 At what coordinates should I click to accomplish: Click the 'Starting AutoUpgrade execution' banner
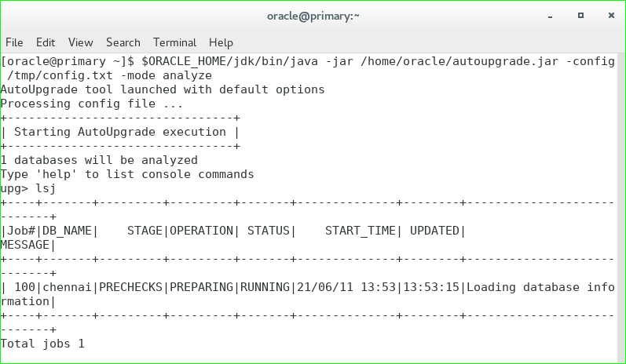pos(120,132)
